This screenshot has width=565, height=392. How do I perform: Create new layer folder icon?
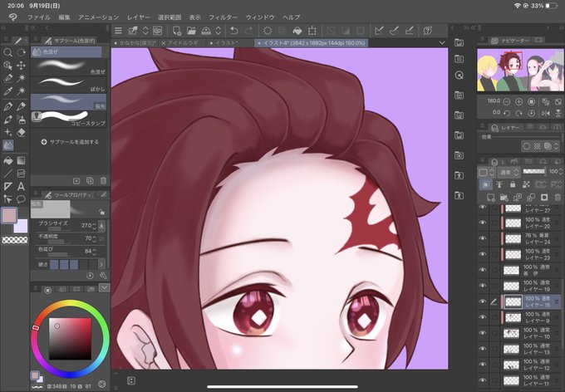[x=504, y=197]
